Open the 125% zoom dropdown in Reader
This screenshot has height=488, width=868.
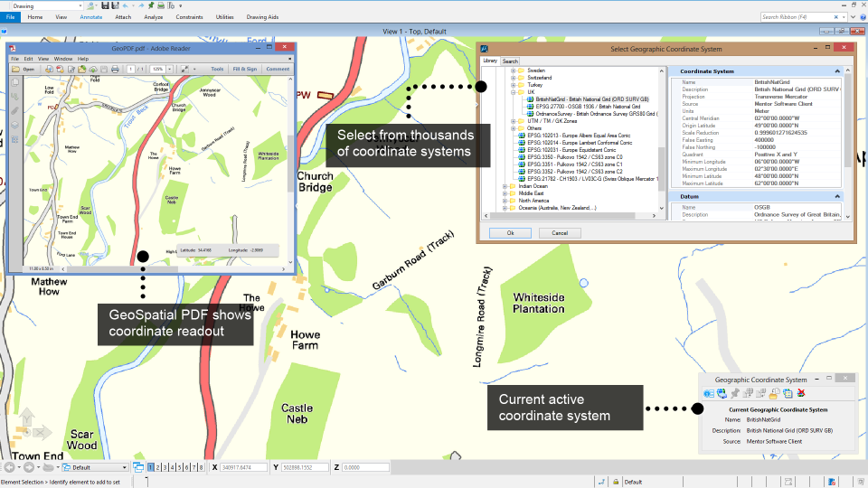click(x=168, y=69)
